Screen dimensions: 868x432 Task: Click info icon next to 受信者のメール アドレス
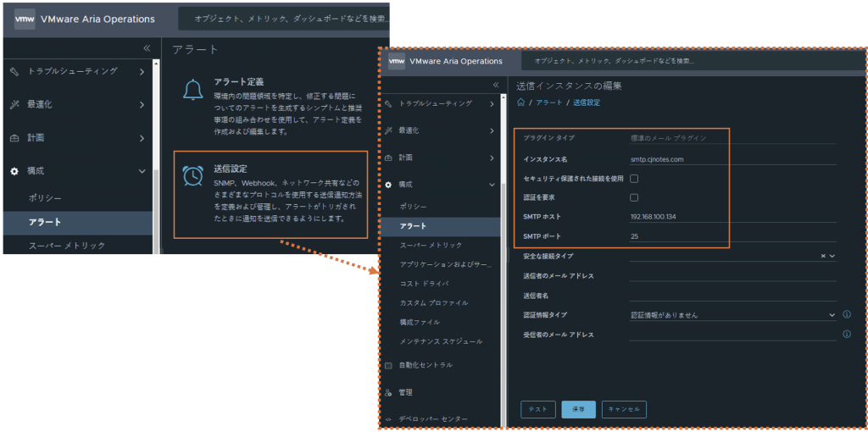847,334
